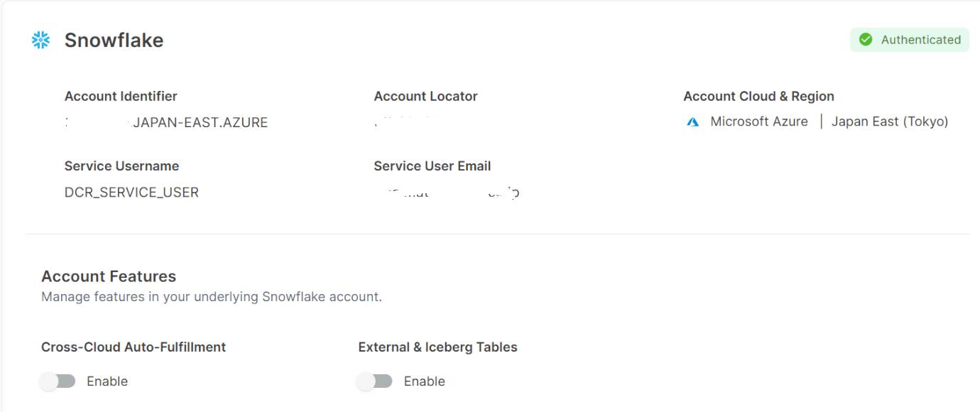Click the Cross-Cloud Auto-Fulfillment feature label

point(134,347)
